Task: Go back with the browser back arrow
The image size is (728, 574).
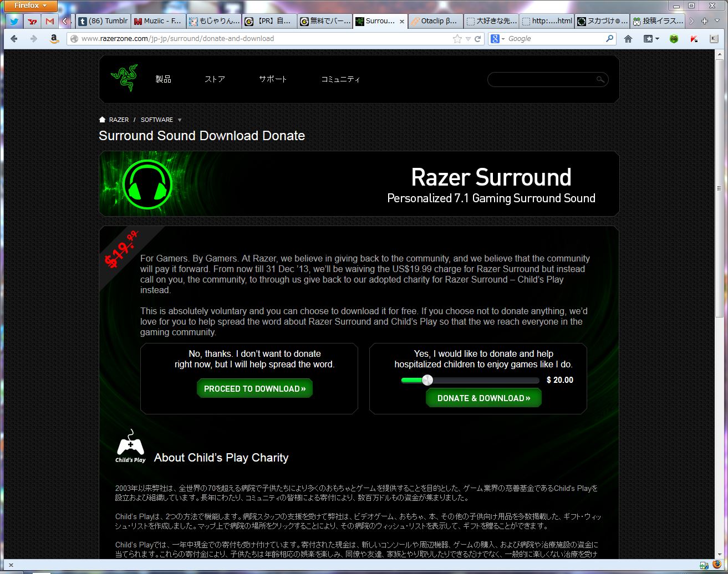Action: tap(14, 39)
